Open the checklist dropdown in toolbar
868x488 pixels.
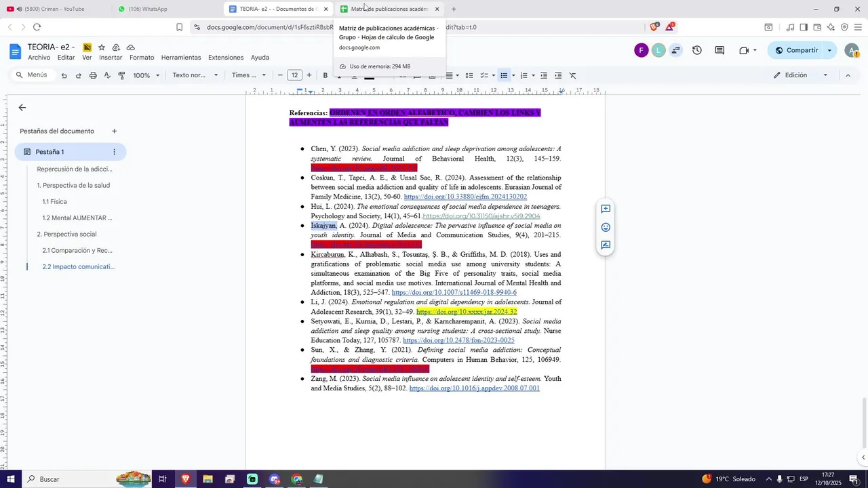pyautogui.click(x=488, y=75)
